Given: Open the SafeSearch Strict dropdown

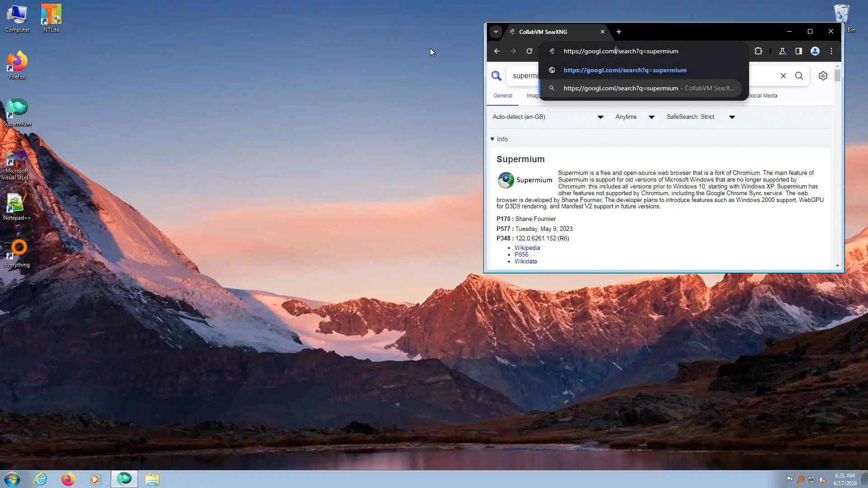Looking at the screenshot, I should [701, 117].
